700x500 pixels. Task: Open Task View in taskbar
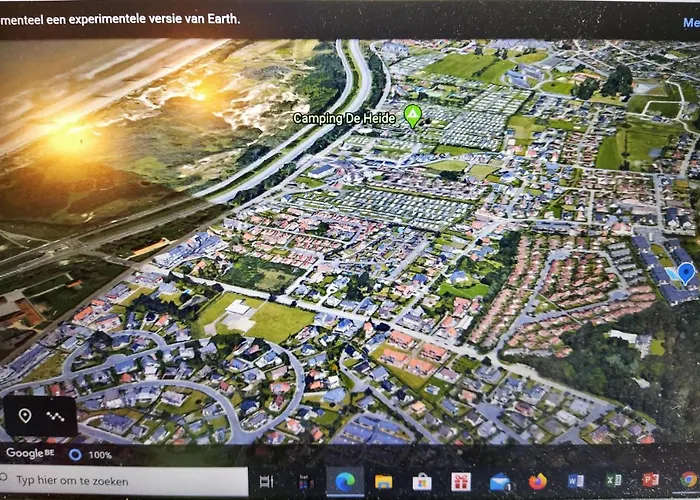267,481
